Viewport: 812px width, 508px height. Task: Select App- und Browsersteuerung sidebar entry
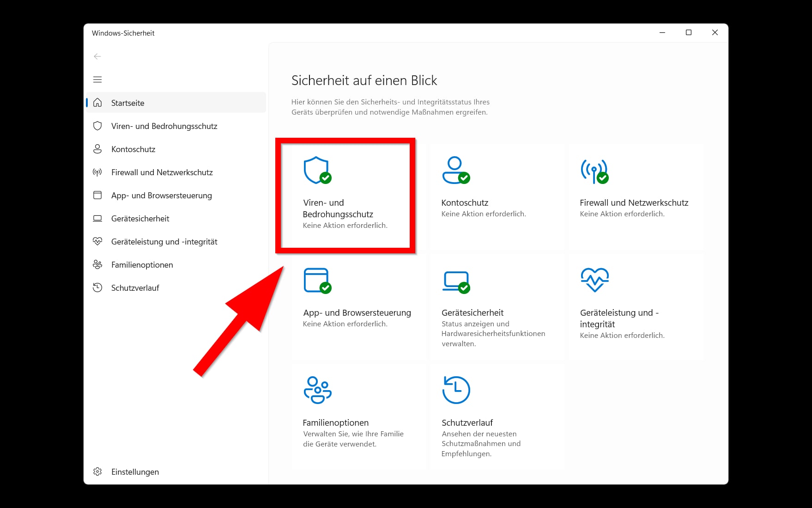click(176, 195)
